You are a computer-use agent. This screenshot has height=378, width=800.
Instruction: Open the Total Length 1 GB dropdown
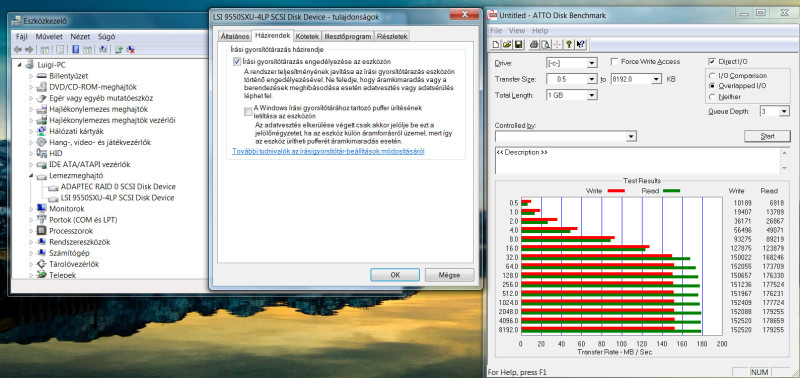[592, 95]
